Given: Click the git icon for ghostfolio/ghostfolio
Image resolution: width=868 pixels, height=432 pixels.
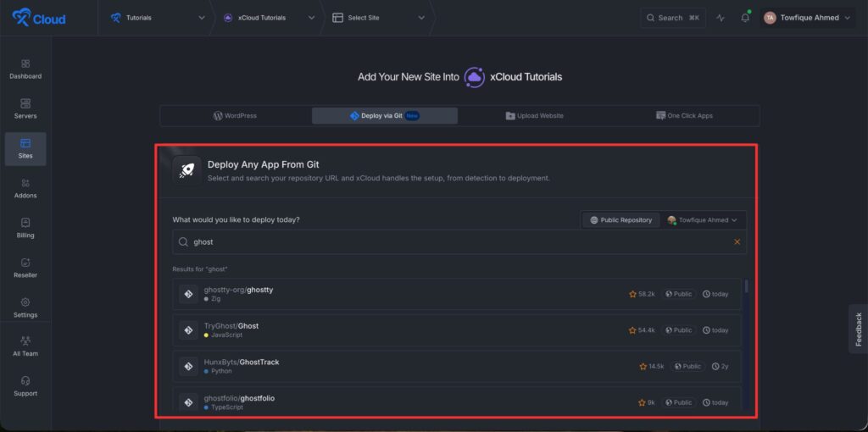Looking at the screenshot, I should [188, 402].
